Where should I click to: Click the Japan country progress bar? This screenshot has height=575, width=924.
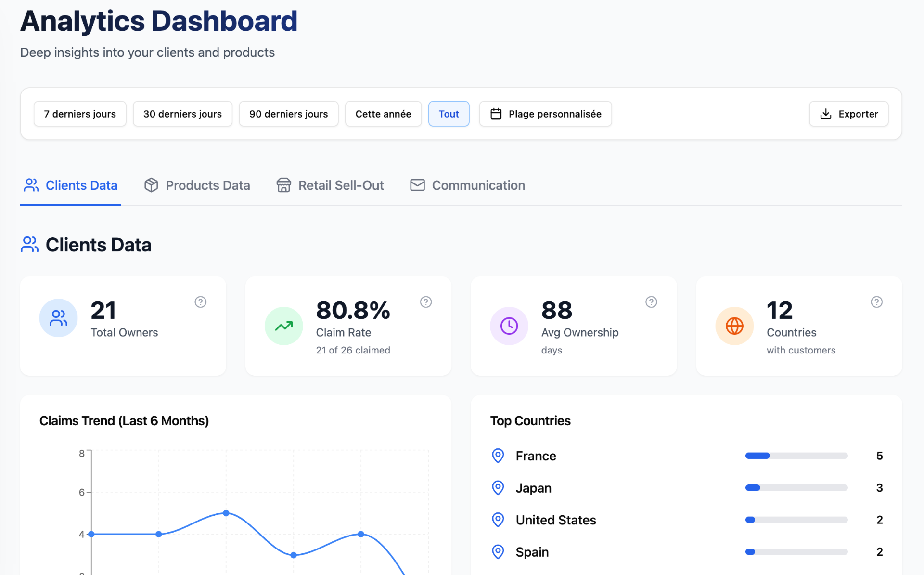point(796,488)
